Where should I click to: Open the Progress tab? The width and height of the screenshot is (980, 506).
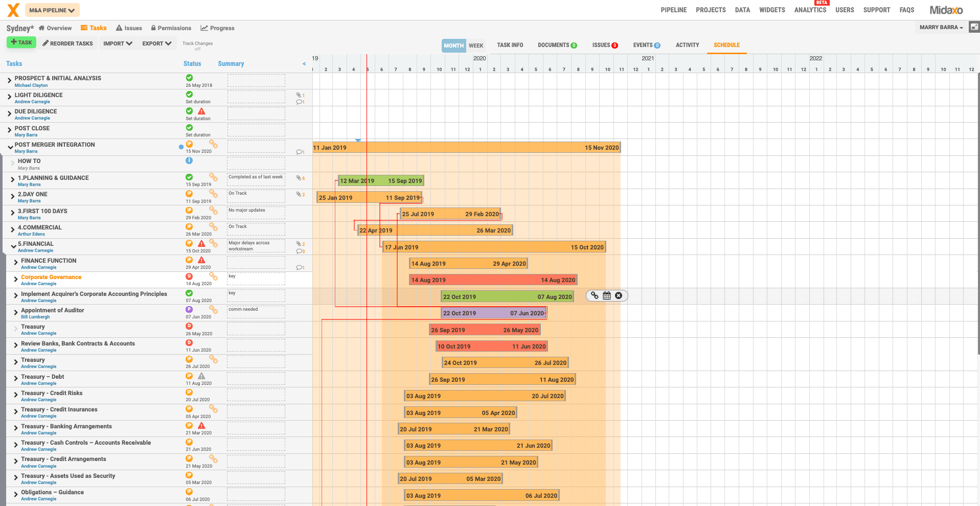pyautogui.click(x=218, y=28)
